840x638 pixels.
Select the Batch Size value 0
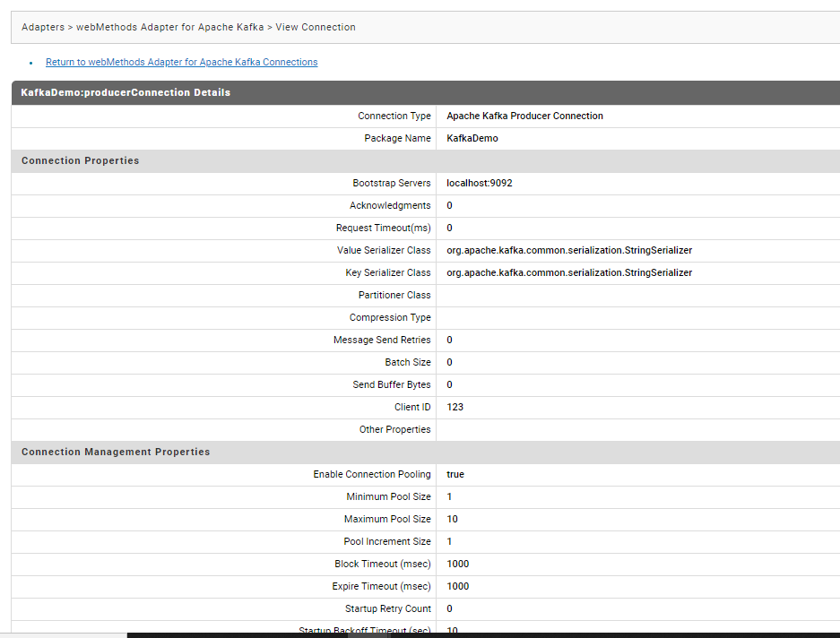coord(449,363)
